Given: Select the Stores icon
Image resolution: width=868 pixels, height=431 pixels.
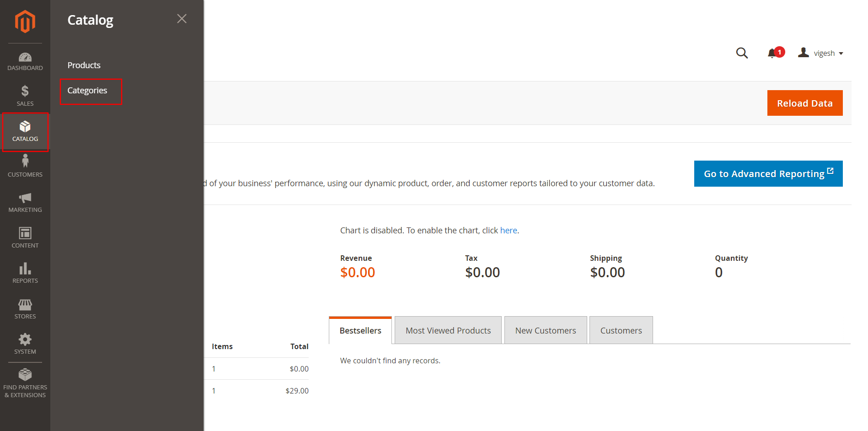Looking at the screenshot, I should point(25,305).
